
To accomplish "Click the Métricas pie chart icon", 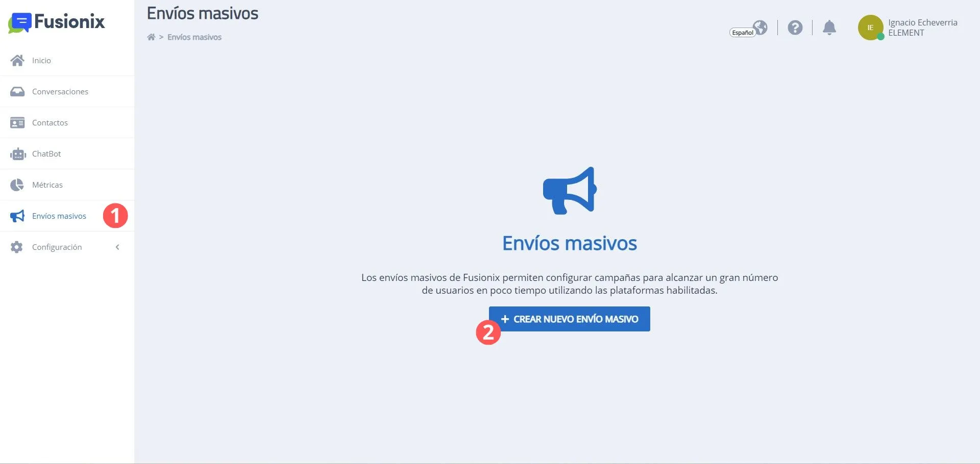I will [x=17, y=185].
